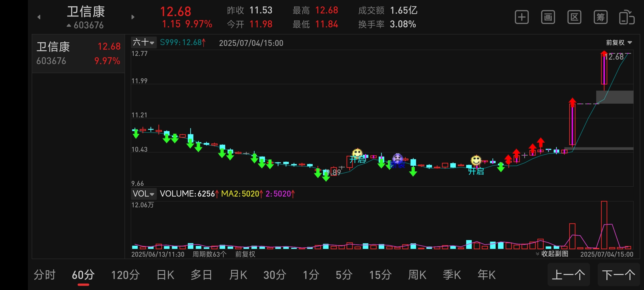644x290 pixels.
Task: Tap the 最高 12.68 value
Action: point(327,10)
